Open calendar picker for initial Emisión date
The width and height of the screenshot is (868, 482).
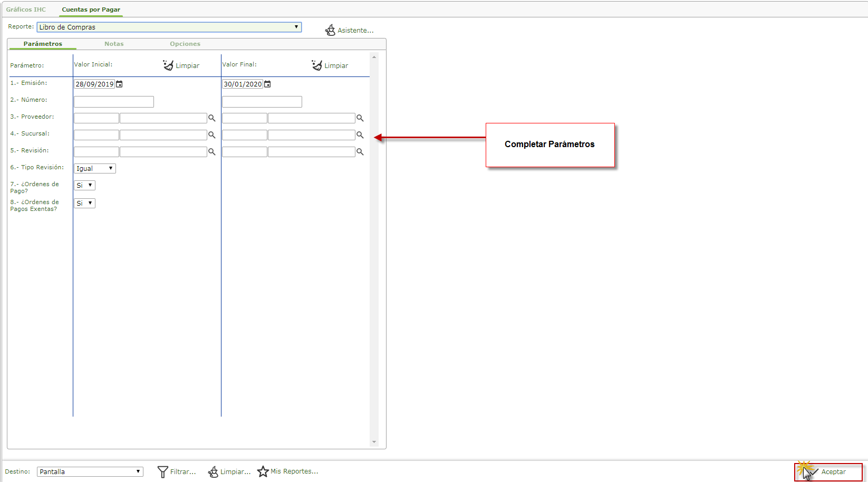pyautogui.click(x=120, y=84)
